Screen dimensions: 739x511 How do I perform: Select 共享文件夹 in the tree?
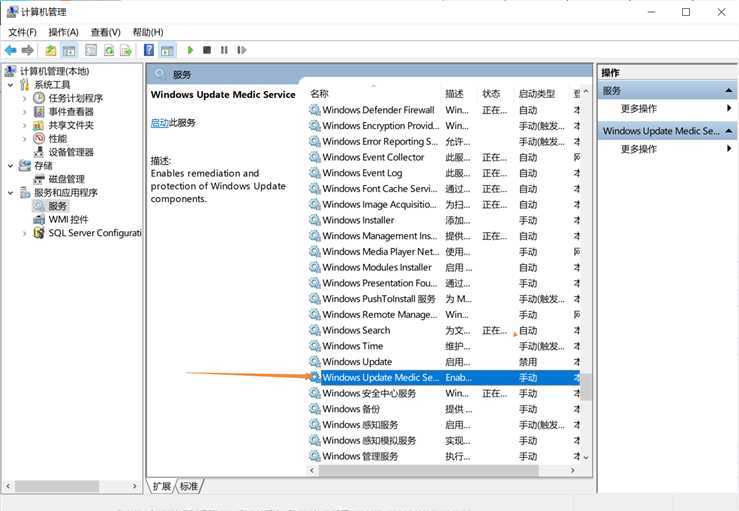(x=71, y=125)
